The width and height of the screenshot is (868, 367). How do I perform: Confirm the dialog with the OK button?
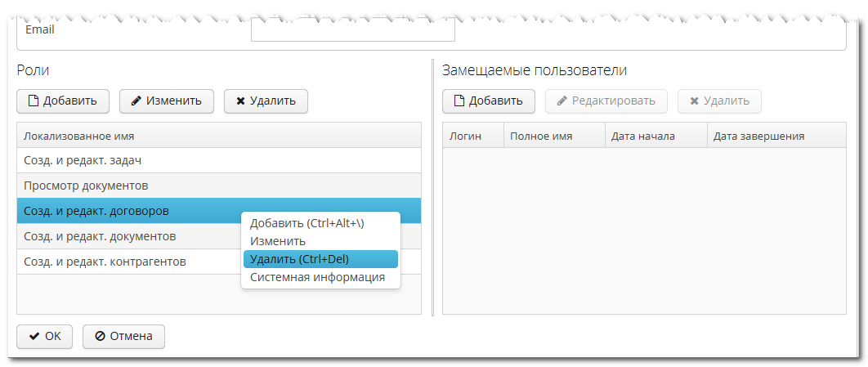[45, 336]
